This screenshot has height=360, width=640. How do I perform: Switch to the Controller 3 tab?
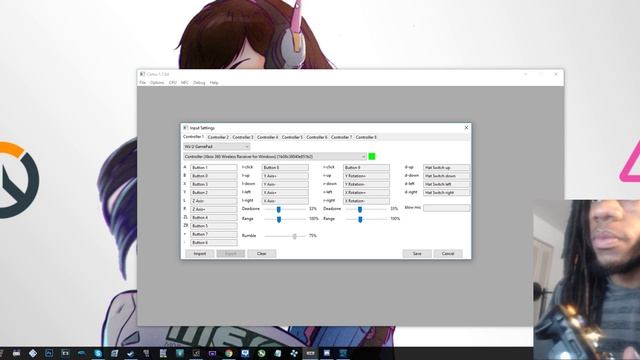pyautogui.click(x=243, y=137)
